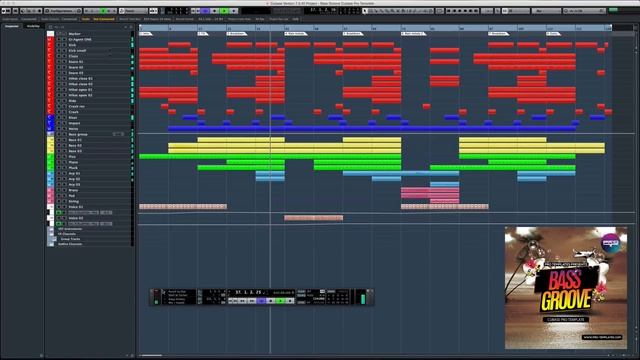Screen dimensions: 640x360
Task: Toggle the green Read automation button under Voice 01
Action: [x=58, y=213]
